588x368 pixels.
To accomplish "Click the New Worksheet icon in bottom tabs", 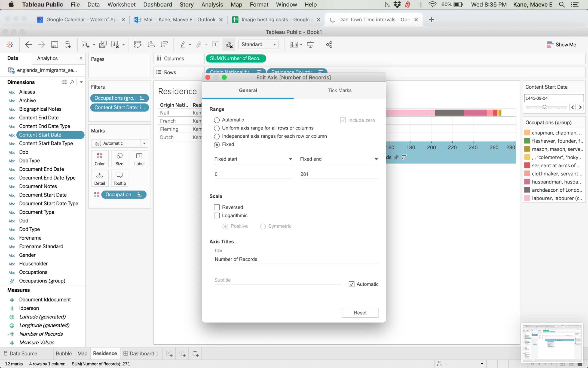I will click(x=169, y=354).
